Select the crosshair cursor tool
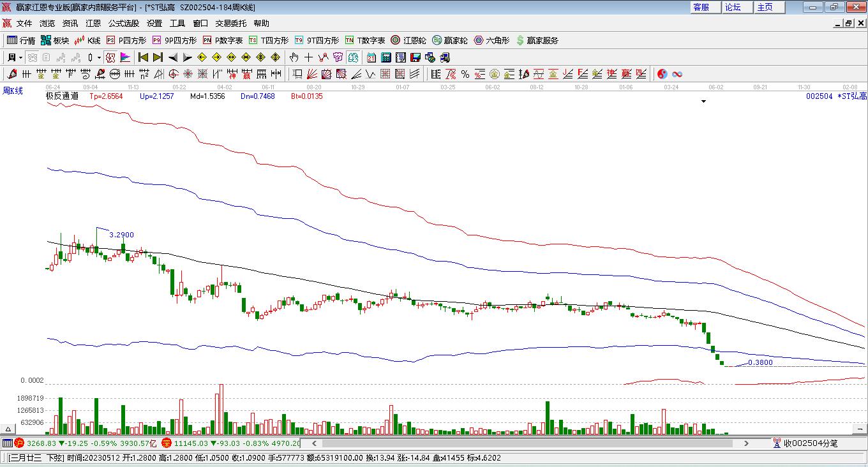868x467 pixels. pyautogui.click(x=309, y=57)
